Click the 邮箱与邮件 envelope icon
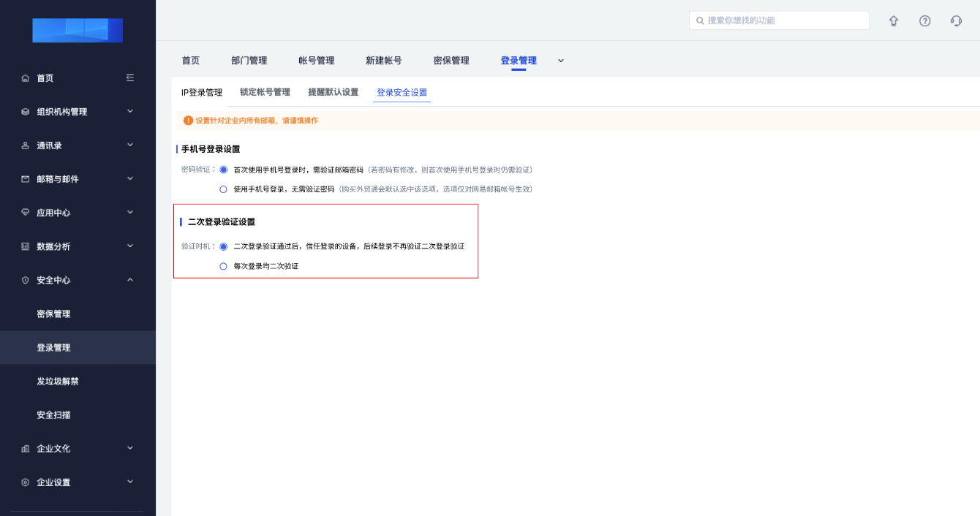This screenshot has height=516, width=980. click(x=26, y=179)
